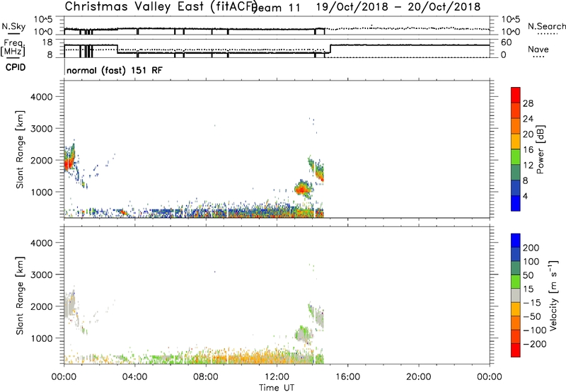The image size is (566, 392).
Task: Click the '16' power colorbar label
Action: 528,150
